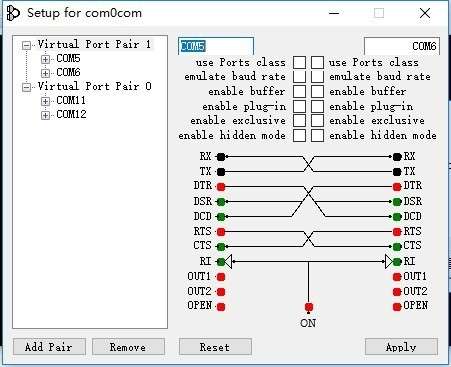The image size is (451, 367).
Task: Click the right OUT2 red pin
Action: (x=397, y=292)
